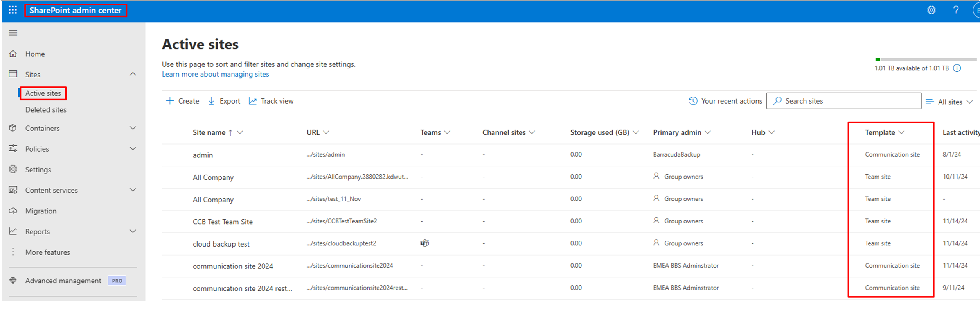Screen dimensions: 980x311
Task: Expand the Policies navigation section
Action: click(x=133, y=149)
